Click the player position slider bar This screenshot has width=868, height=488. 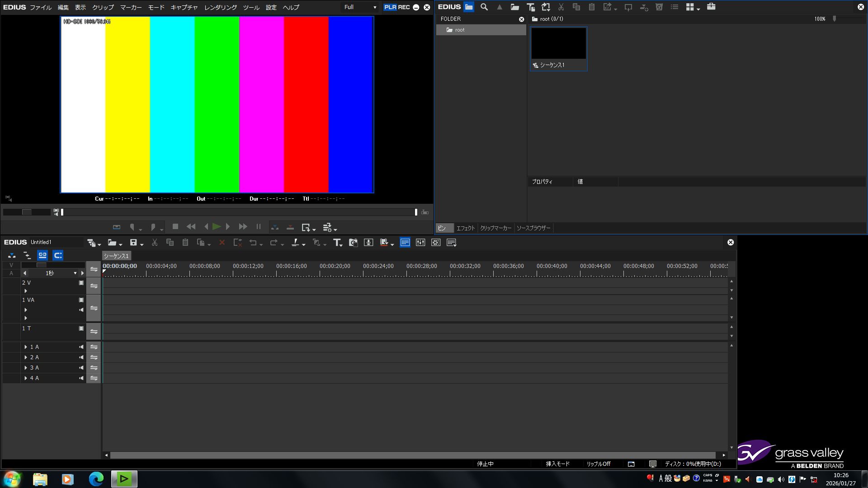point(239,212)
